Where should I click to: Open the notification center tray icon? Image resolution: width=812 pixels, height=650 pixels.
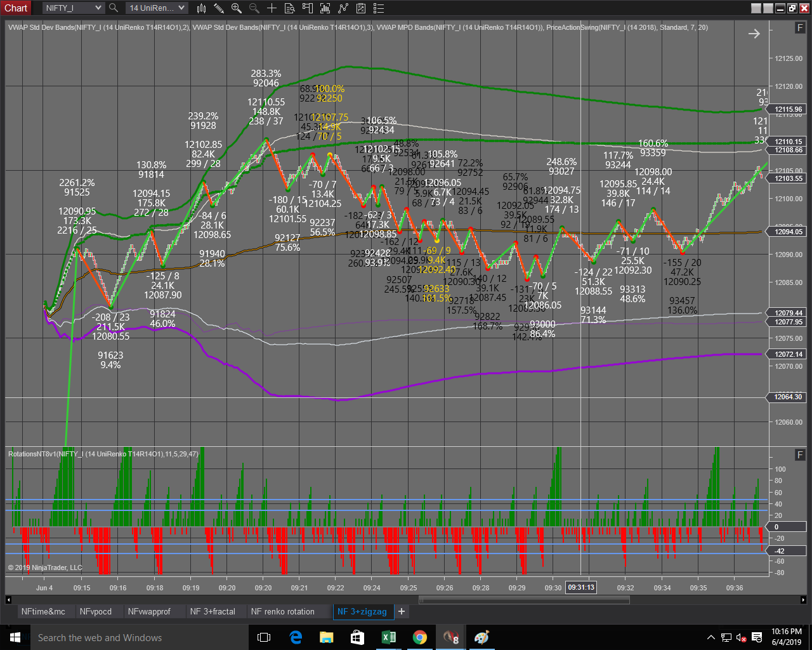coord(756,637)
